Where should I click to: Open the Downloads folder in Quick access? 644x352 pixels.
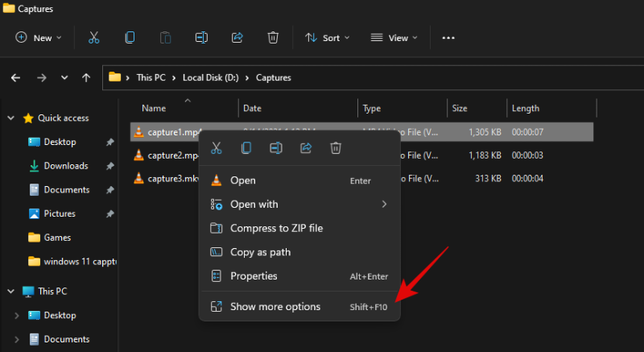tap(65, 166)
